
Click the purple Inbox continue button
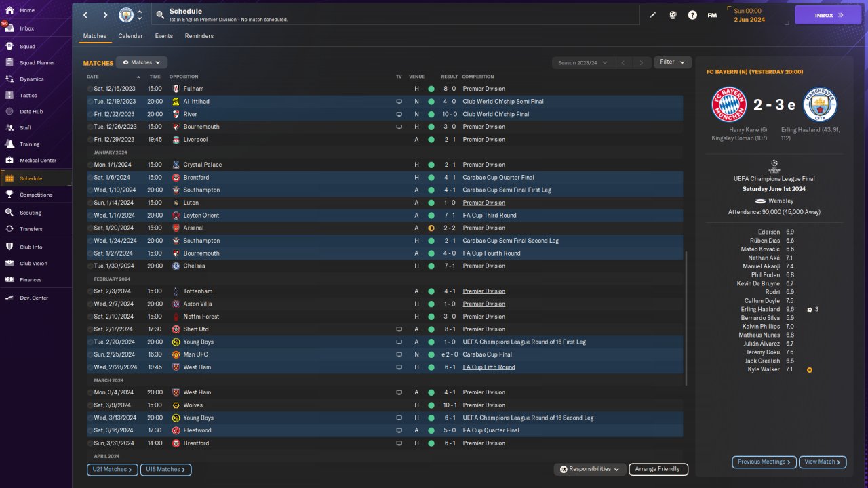tap(828, 15)
